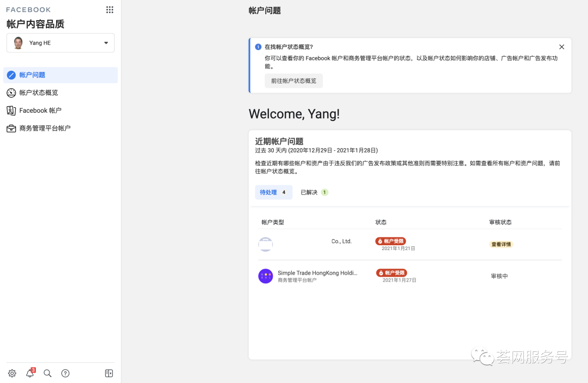Open 帐户状态概览 in the sidebar
Viewport: 588px width, 383px height.
point(38,93)
